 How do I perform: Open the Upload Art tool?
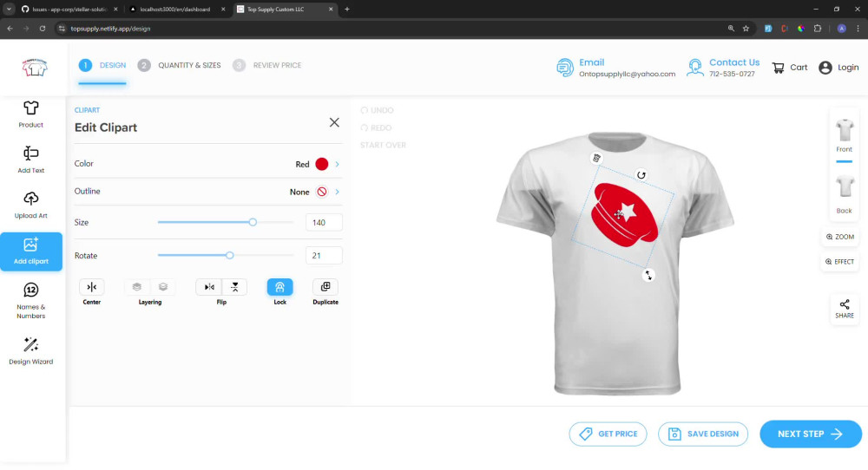(31, 206)
